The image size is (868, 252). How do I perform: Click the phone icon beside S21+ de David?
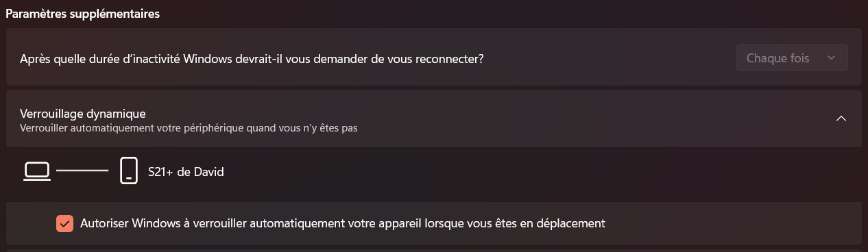[128, 171]
